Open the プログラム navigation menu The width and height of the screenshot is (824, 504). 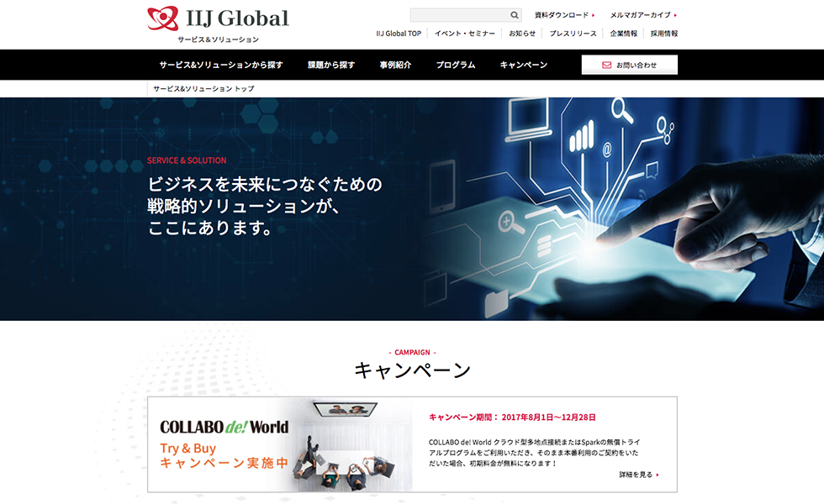coord(456,65)
